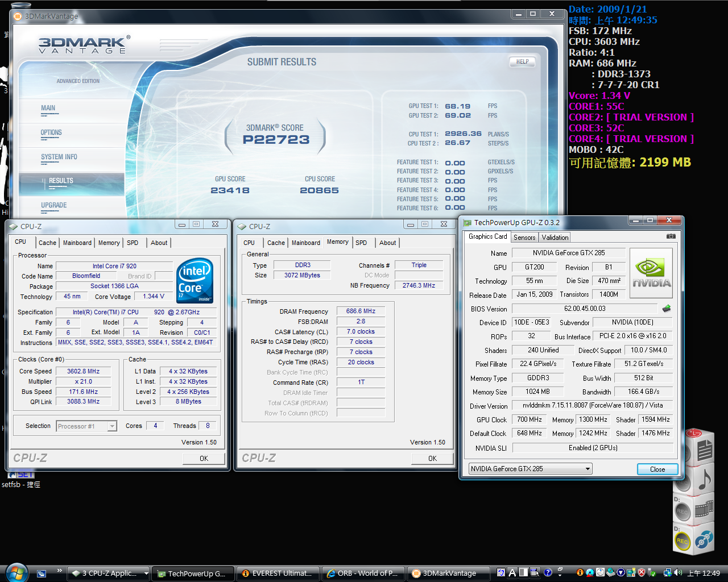
Task: Expand the 3 CPU-Z grouped taskbar arrow
Action: 146,573
